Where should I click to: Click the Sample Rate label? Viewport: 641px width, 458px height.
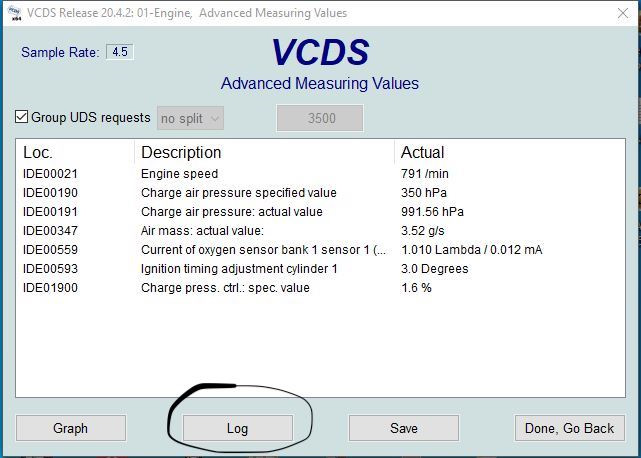click(60, 52)
